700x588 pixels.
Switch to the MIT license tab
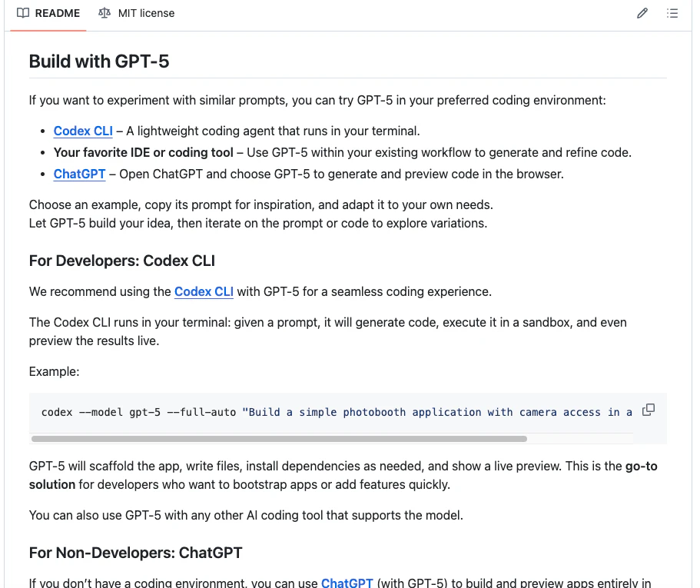tap(136, 13)
